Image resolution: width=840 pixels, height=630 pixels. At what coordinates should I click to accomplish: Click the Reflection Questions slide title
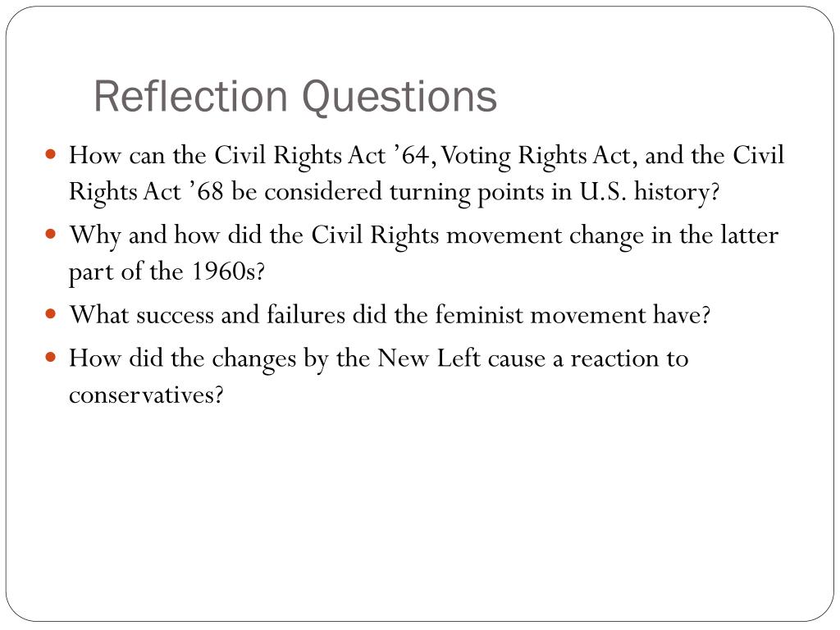[295, 97]
